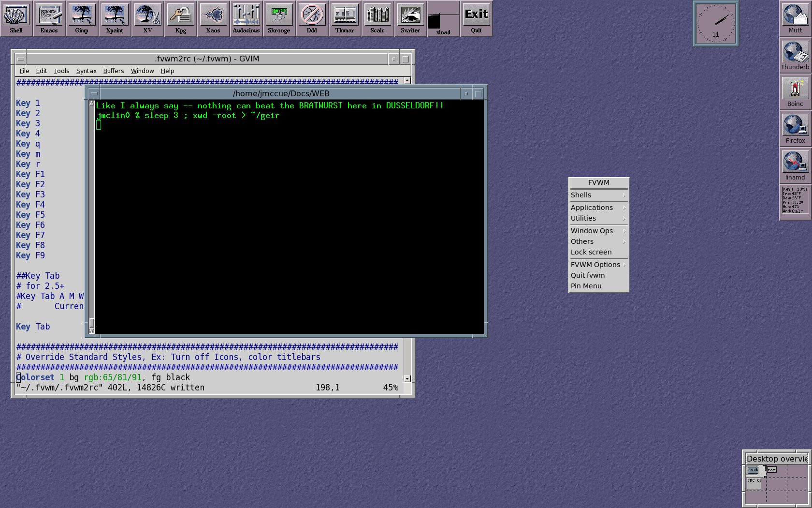The image size is (812, 508).
Task: Click the 'Key F5' line in GVIM
Action: tap(30, 215)
